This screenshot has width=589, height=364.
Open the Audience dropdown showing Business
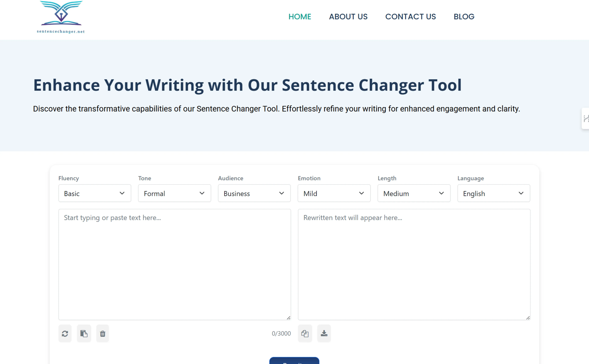pos(254,193)
